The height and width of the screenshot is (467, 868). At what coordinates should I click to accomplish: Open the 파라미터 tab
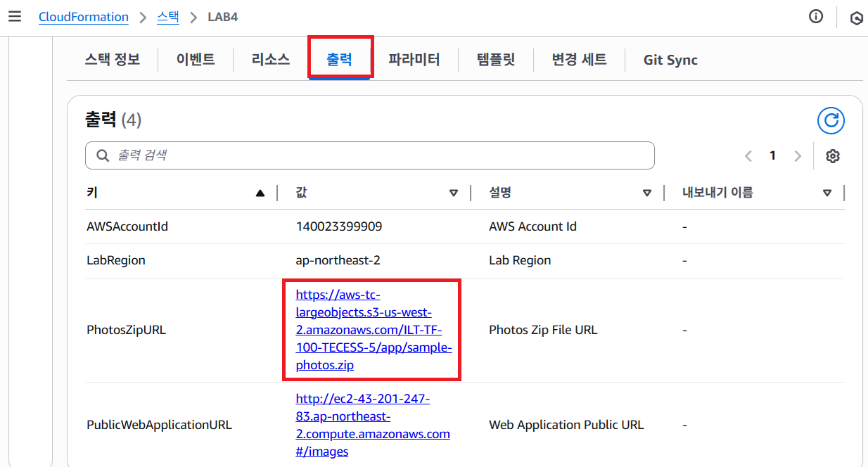click(414, 60)
